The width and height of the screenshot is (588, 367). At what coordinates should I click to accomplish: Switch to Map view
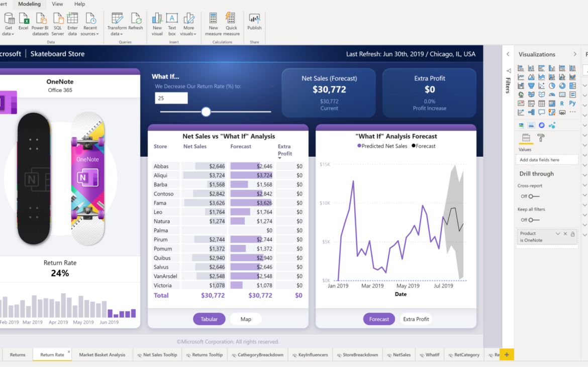[x=246, y=319]
